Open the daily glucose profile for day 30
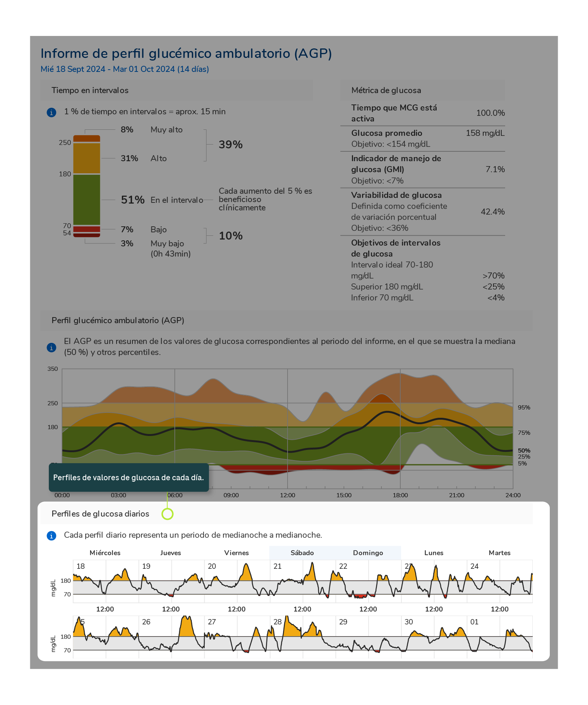Image resolution: width=588 pixels, height=705 pixels. (434, 637)
